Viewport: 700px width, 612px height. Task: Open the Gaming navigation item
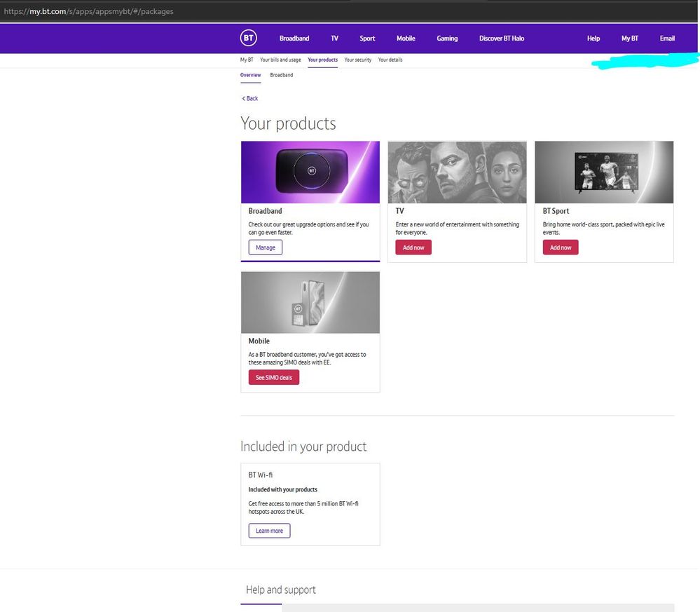click(x=447, y=39)
